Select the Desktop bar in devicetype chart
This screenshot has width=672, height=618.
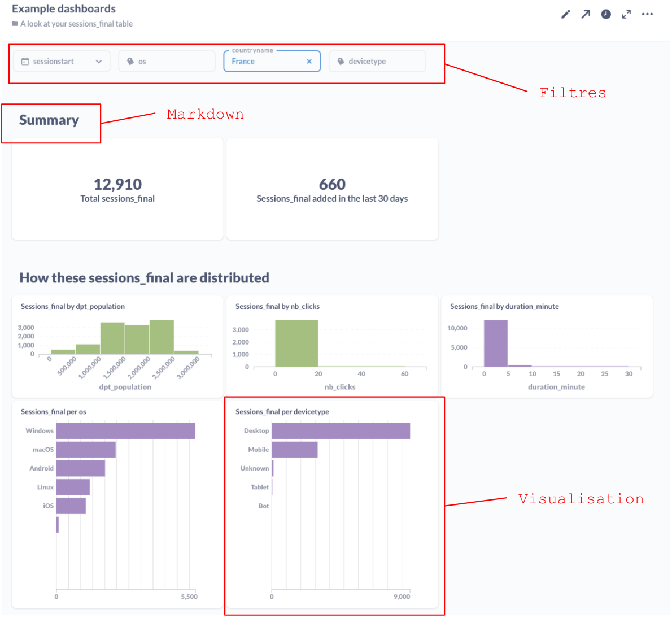tap(341, 430)
